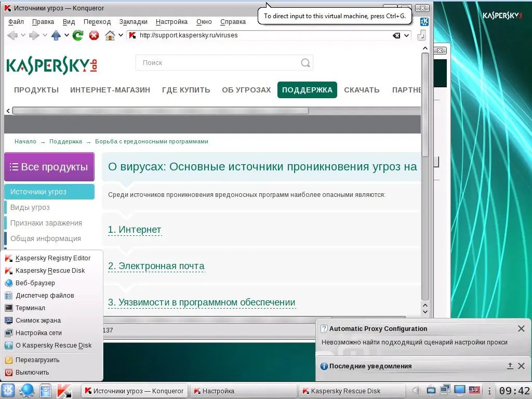Navigate back with the left arrow icon
Viewport: 532px width, 399px height.
coord(14,35)
